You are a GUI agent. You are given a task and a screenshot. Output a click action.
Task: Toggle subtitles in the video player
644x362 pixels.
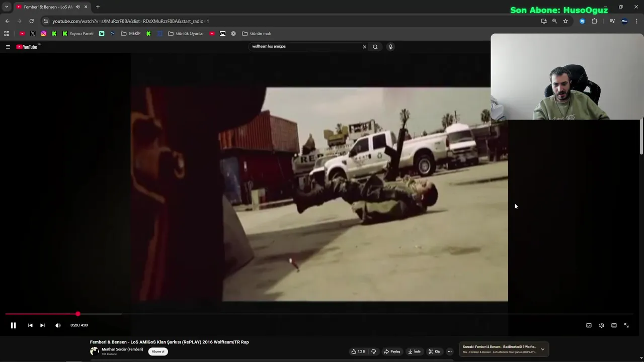coord(589,325)
